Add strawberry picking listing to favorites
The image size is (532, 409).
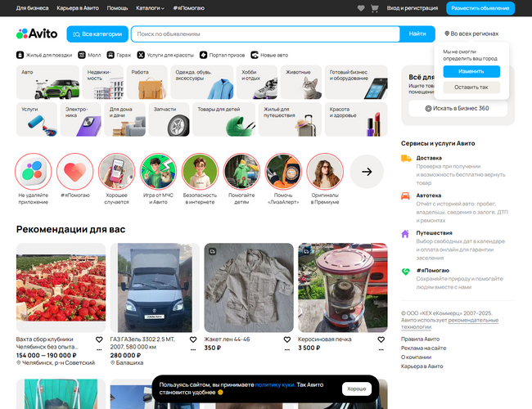99,339
